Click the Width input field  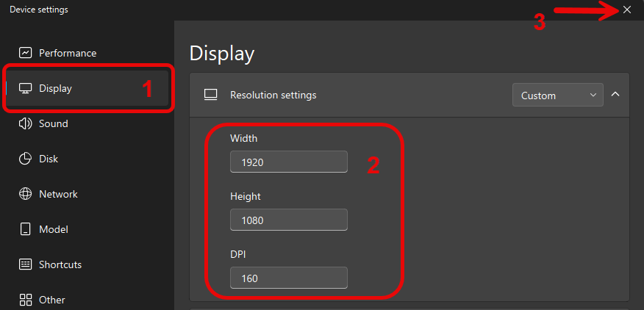pyautogui.click(x=288, y=162)
